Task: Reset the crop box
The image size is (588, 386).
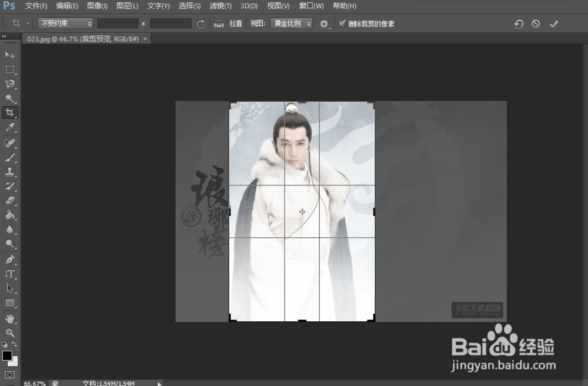Action: [x=519, y=24]
